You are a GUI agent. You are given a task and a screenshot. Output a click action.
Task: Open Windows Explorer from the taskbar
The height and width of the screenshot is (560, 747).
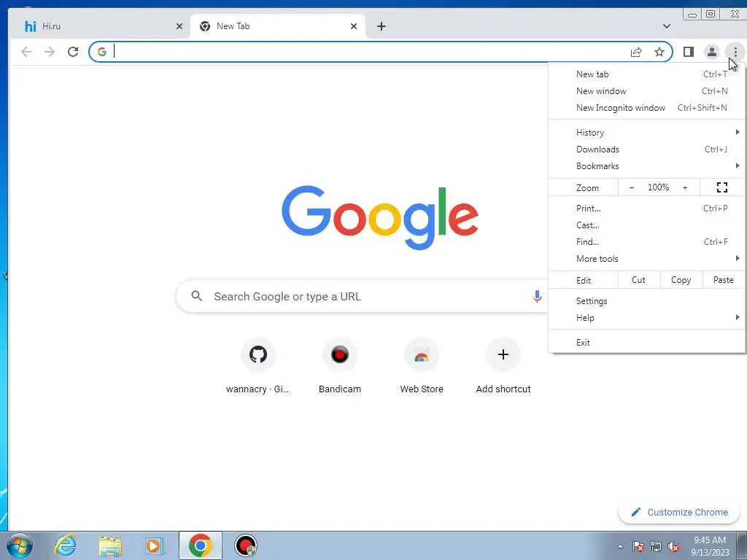click(110, 545)
